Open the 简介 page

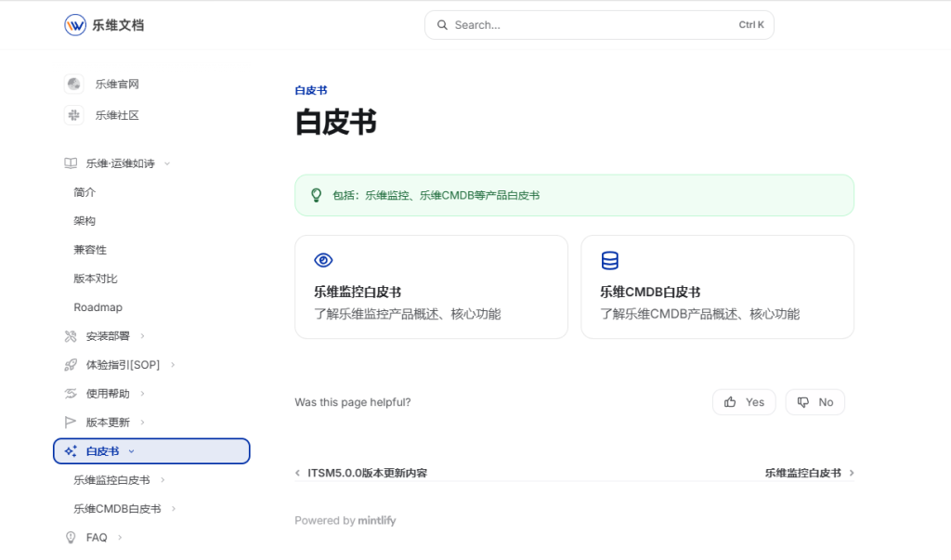point(85,192)
